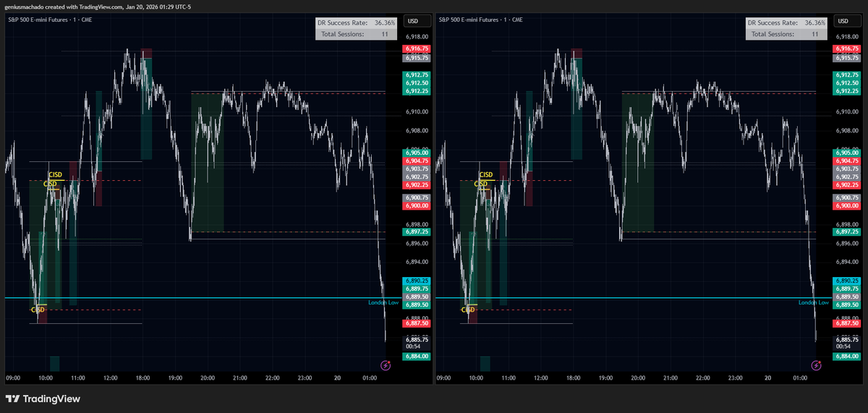This screenshot has width=868, height=413.
Task: Select the red 6,902.25 price label, left chart
Action: pos(417,185)
